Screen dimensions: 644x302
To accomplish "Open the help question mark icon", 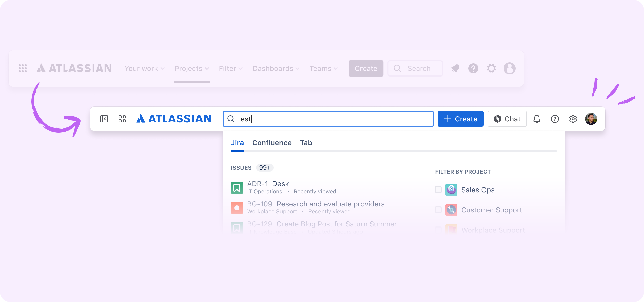I will (555, 119).
